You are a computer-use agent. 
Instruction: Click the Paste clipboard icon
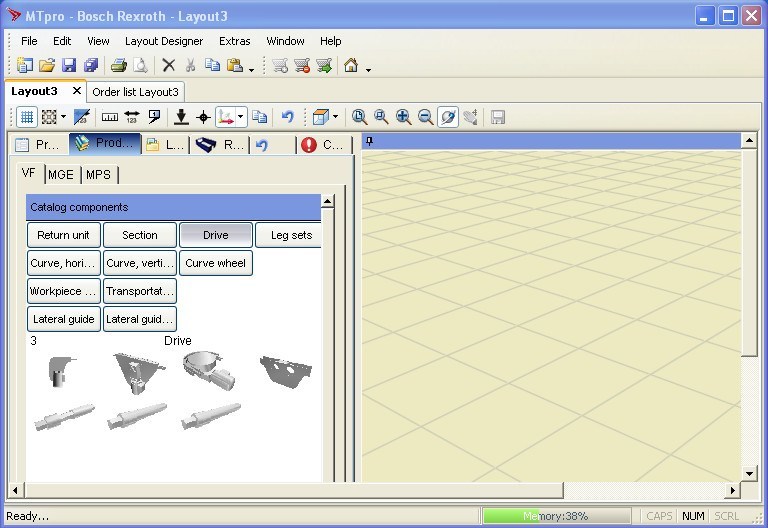235,65
